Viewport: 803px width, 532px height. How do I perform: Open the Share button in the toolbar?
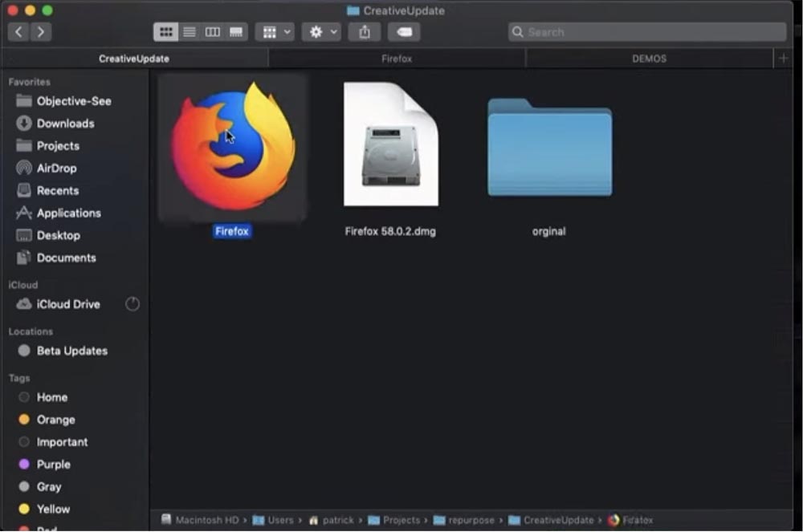click(x=364, y=31)
